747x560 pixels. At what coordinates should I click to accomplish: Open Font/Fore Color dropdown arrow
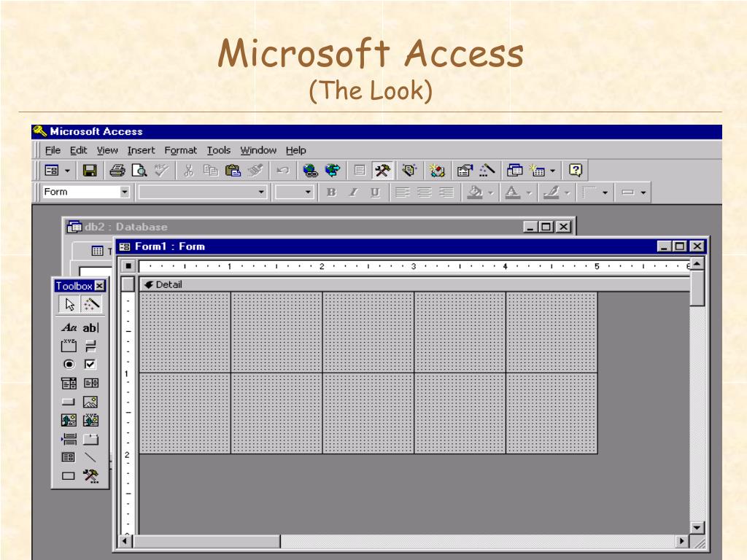tap(529, 192)
